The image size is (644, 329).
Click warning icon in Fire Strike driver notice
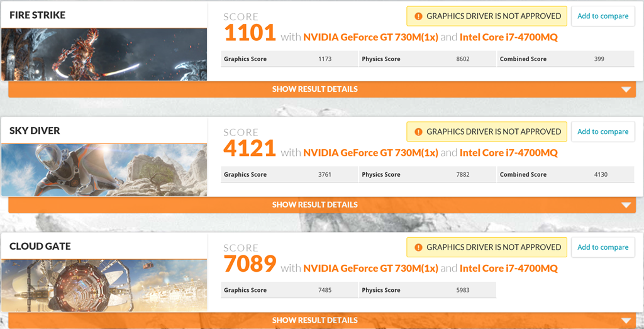coord(418,16)
